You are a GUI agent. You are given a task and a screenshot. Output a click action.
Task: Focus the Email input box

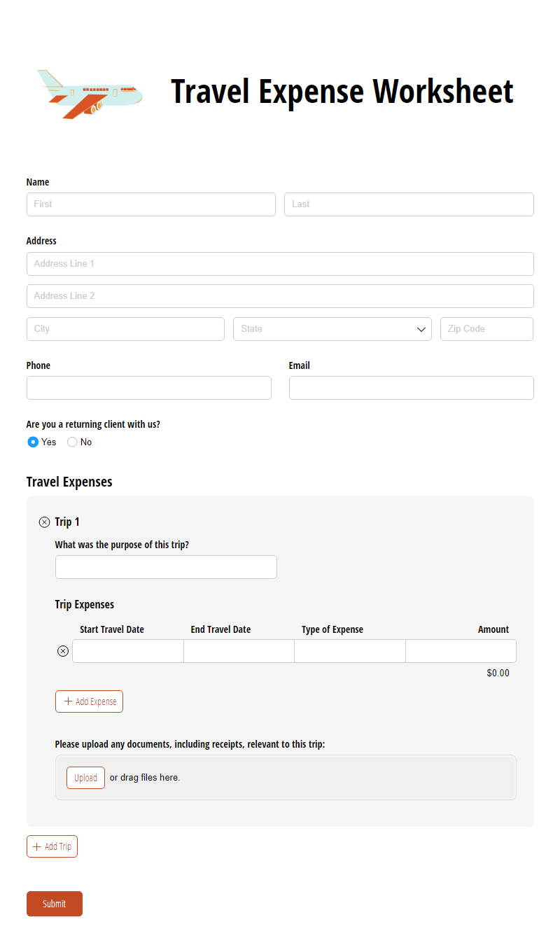tap(412, 388)
